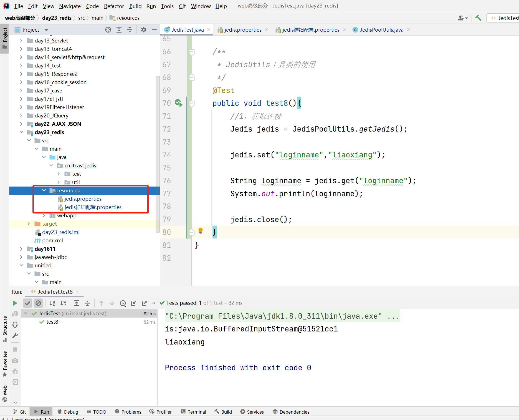Toggle show ignored tests button
This screenshot has width=519, height=420.
(x=38, y=303)
